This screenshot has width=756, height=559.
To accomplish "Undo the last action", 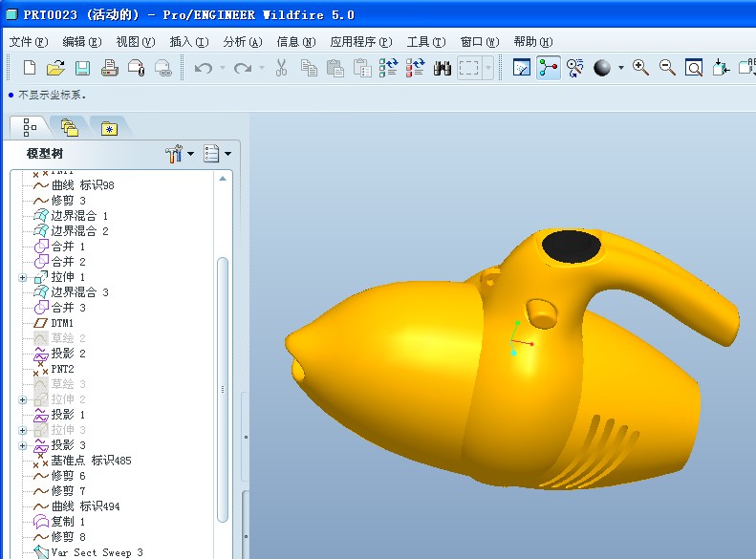I will [x=204, y=68].
